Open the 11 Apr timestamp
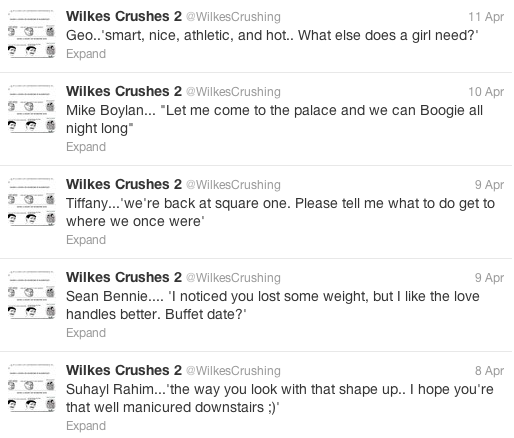 (486, 17)
